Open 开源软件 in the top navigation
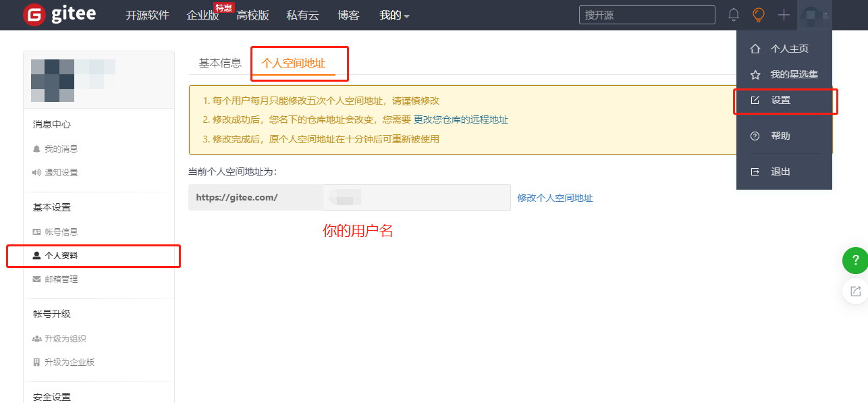This screenshot has width=868, height=403. (147, 15)
